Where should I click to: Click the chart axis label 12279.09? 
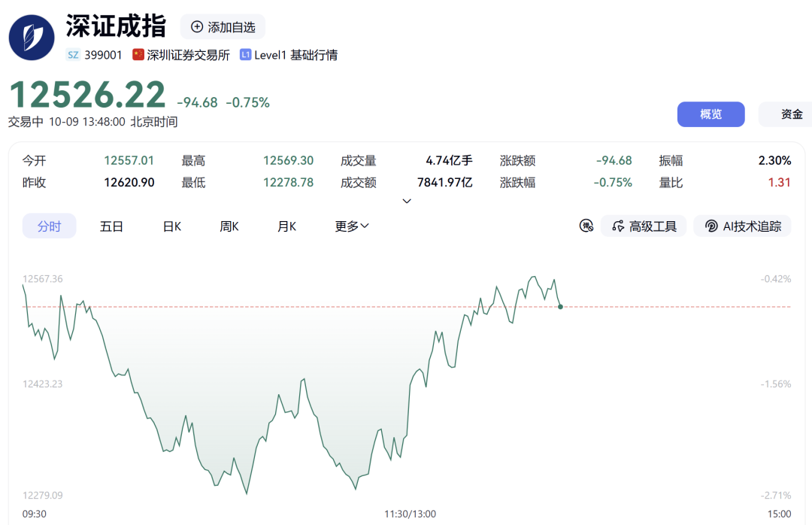click(x=42, y=495)
